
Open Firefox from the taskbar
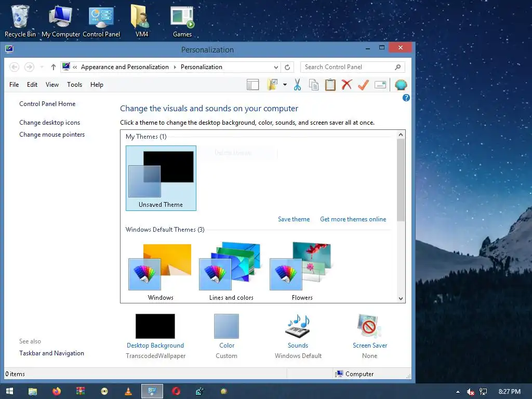[x=56, y=391]
